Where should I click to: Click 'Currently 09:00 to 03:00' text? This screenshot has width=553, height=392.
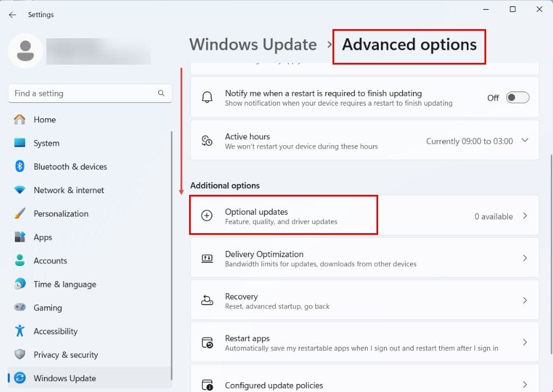coord(470,141)
